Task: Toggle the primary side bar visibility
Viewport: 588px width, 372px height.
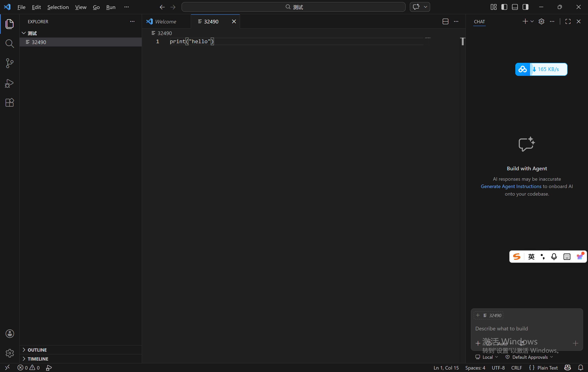Action: pyautogui.click(x=504, y=7)
